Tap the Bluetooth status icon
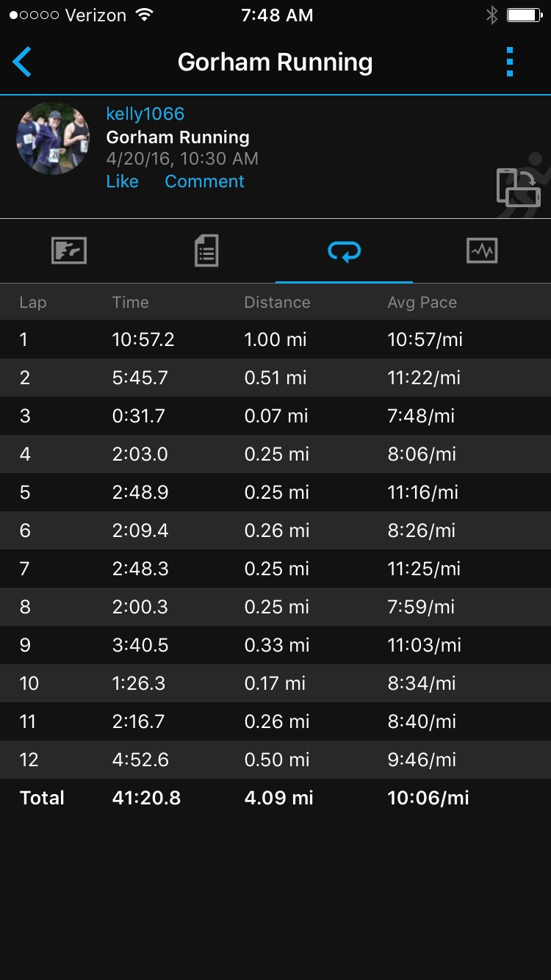The image size is (551, 980). tap(491, 15)
